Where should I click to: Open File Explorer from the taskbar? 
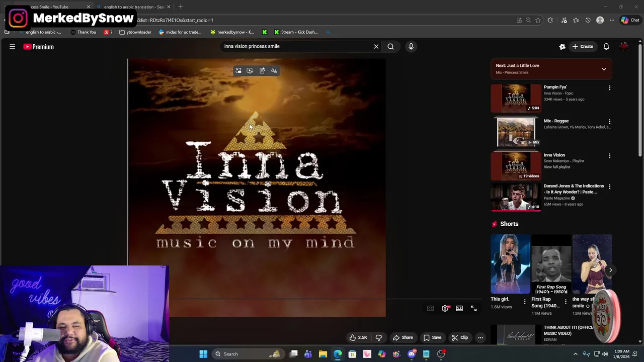click(323, 354)
